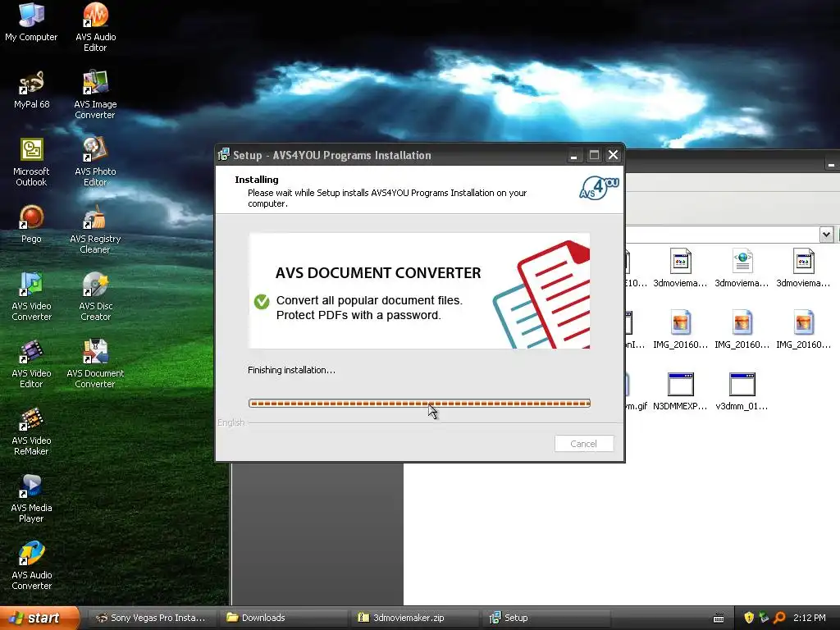Click the Pego desktop shortcut

[31, 224]
